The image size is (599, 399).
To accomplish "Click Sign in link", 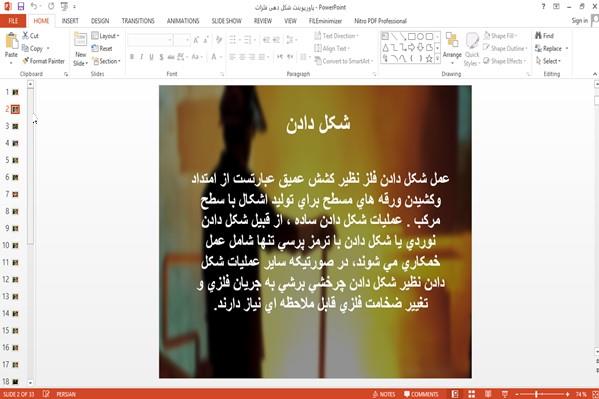I will click(580, 21).
